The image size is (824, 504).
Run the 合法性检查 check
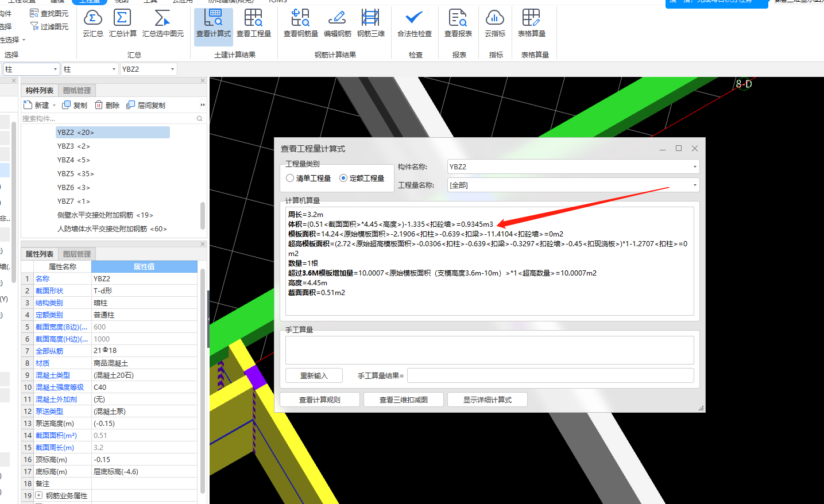(415, 24)
